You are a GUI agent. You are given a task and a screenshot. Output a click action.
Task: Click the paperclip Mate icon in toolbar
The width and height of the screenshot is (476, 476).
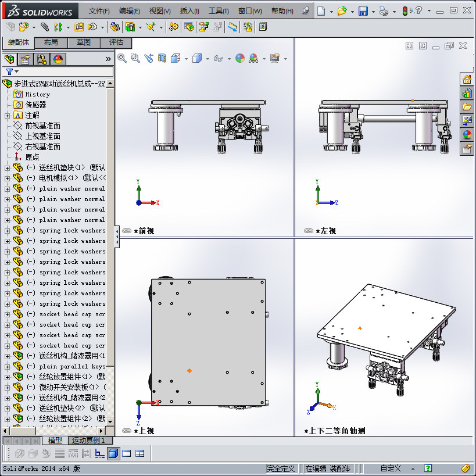tap(45, 27)
